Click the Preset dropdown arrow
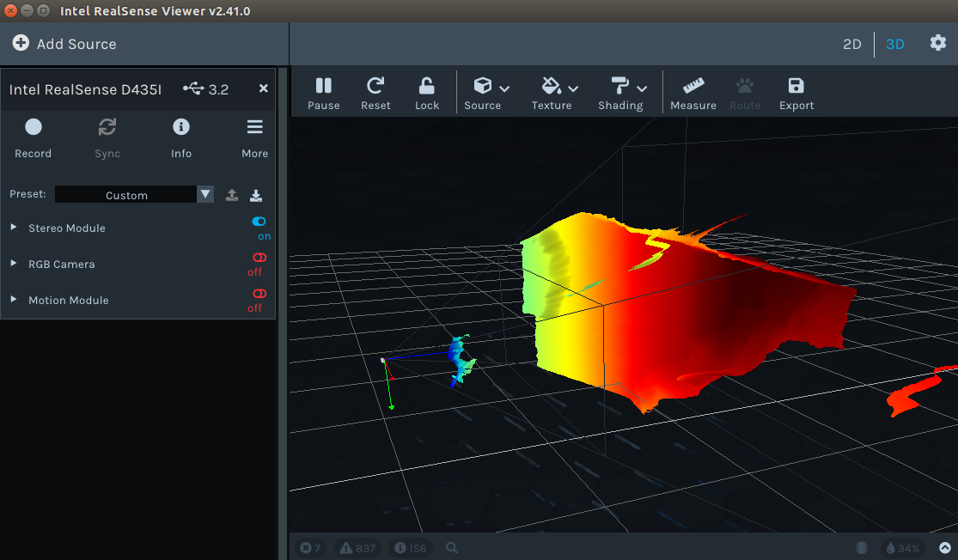This screenshot has width=958, height=560. [x=205, y=194]
